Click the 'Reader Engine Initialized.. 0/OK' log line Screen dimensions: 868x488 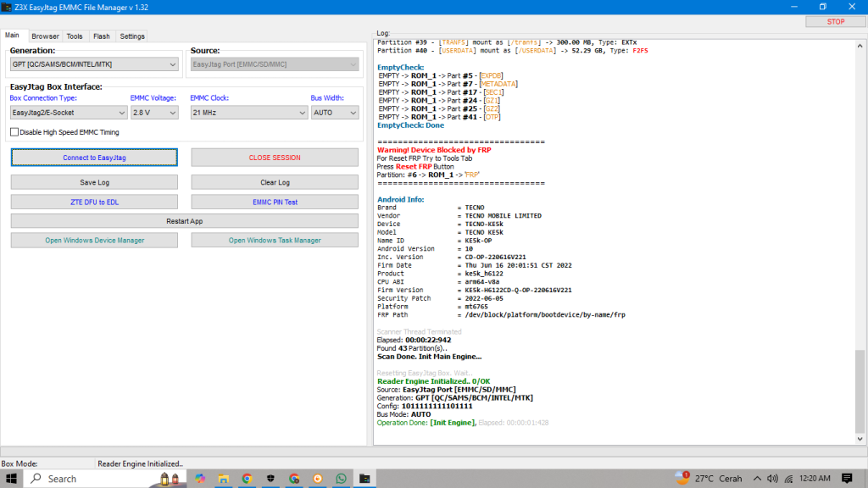coord(433,381)
